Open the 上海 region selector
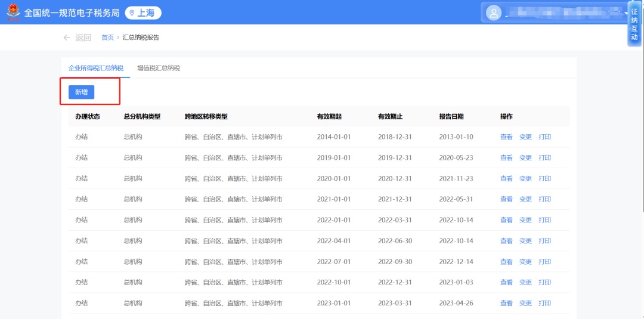 click(x=143, y=13)
